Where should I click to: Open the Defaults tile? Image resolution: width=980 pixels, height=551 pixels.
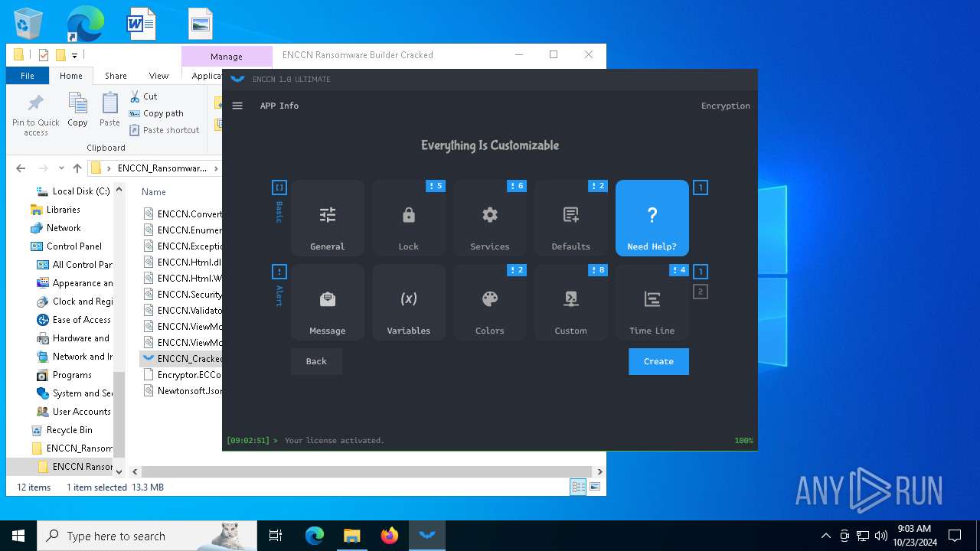[x=571, y=217]
